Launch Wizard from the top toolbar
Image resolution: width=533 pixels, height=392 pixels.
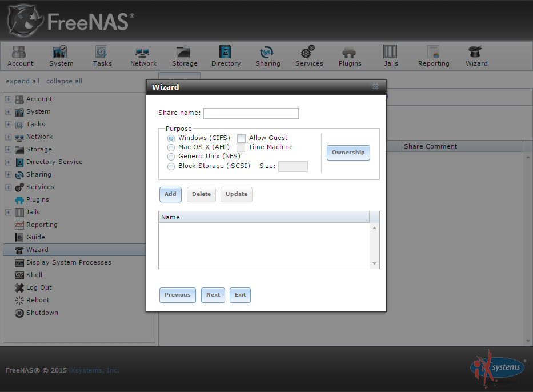tap(476, 57)
